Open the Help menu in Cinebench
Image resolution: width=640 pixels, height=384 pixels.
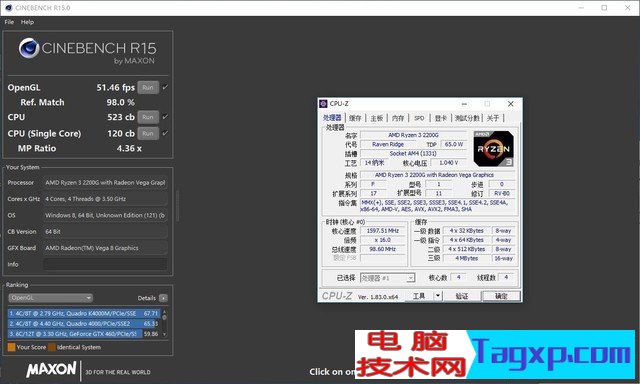click(27, 22)
